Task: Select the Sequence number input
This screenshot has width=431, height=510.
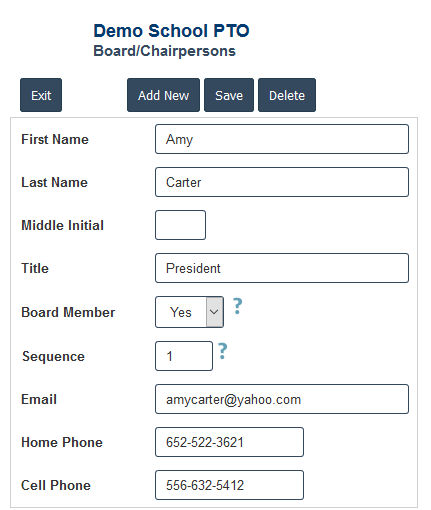Action: 184,356
